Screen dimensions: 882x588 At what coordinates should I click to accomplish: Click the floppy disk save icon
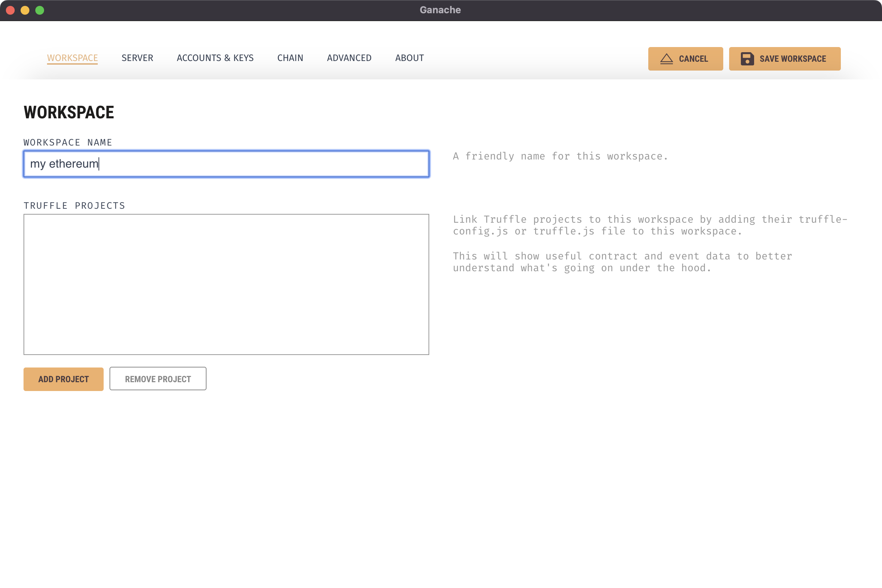pyautogui.click(x=747, y=59)
